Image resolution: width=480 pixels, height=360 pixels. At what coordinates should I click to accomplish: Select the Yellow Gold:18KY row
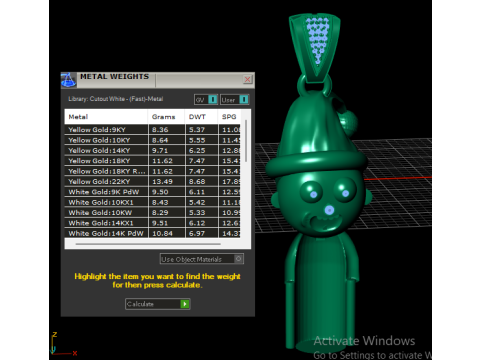(152, 161)
